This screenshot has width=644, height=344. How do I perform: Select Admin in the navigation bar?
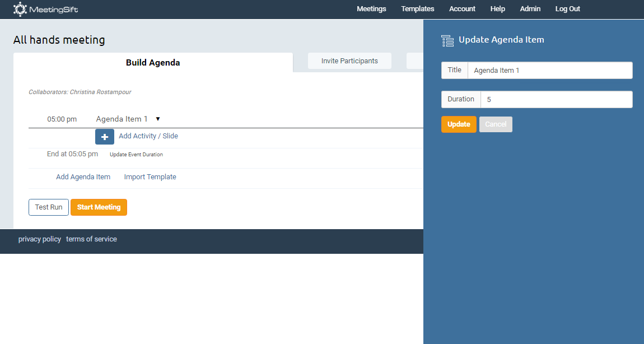coord(530,9)
